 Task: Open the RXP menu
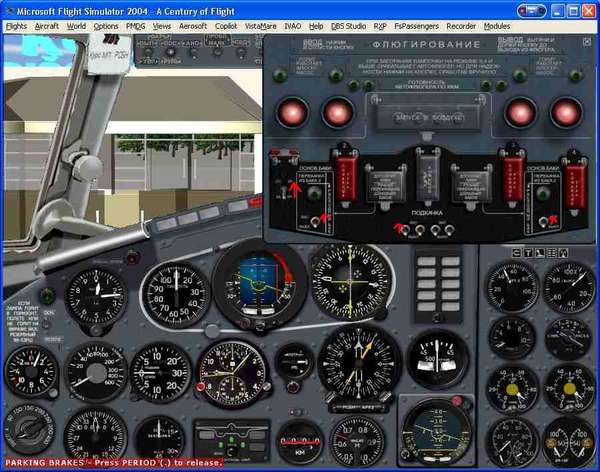pyautogui.click(x=380, y=26)
